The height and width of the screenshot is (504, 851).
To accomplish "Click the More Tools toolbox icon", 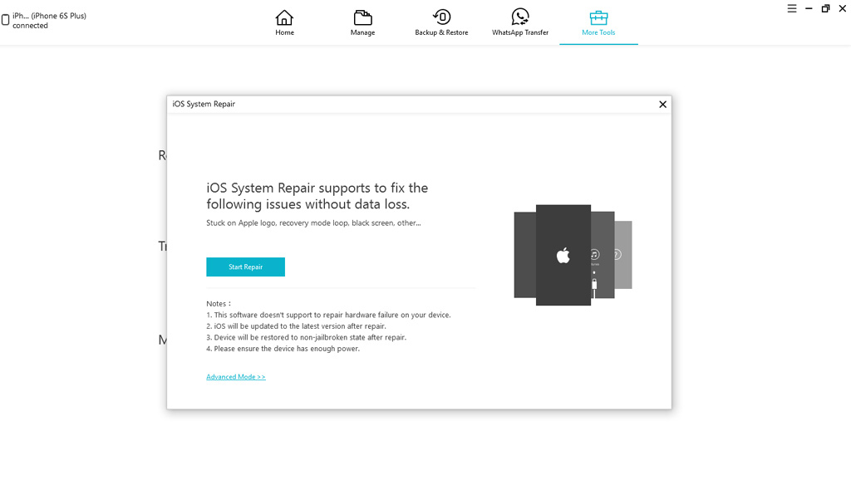I will [598, 17].
